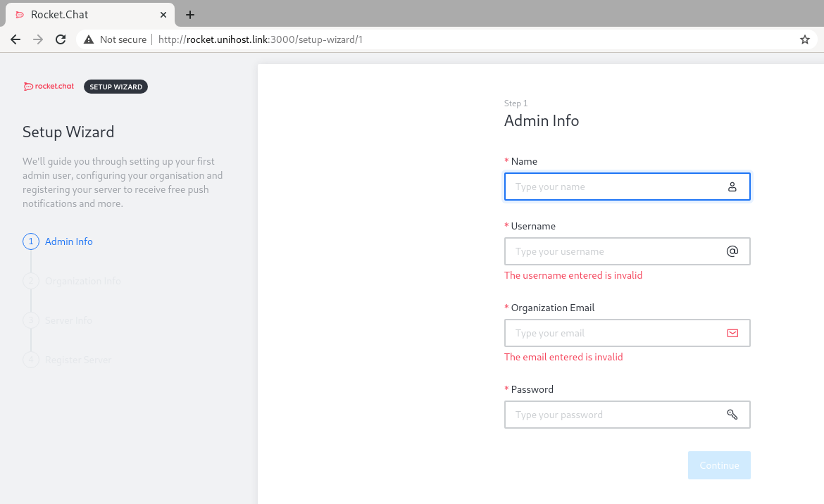824x504 pixels.
Task: Click the @ icon in Username field
Action: point(732,251)
